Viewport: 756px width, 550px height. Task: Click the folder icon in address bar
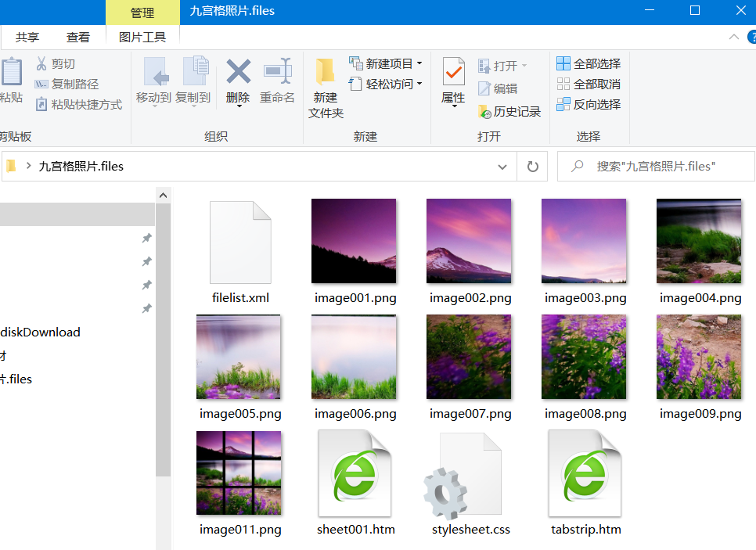[x=11, y=166]
